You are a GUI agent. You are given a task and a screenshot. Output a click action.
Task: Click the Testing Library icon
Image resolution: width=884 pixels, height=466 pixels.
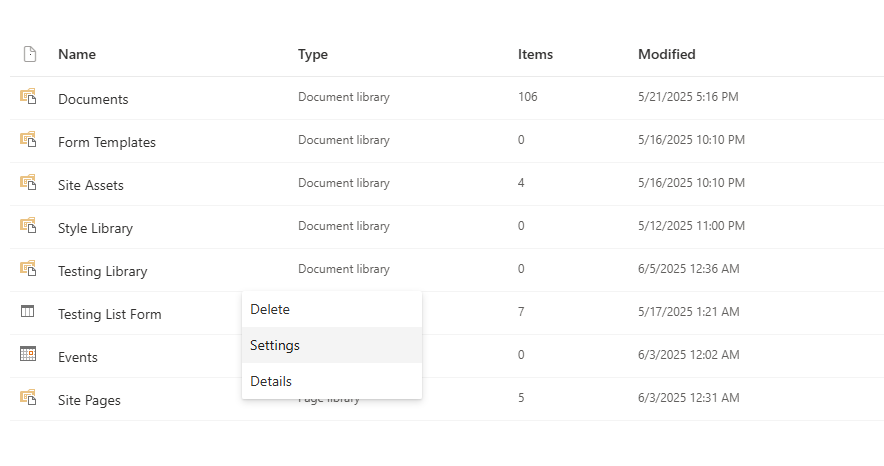(x=28, y=269)
